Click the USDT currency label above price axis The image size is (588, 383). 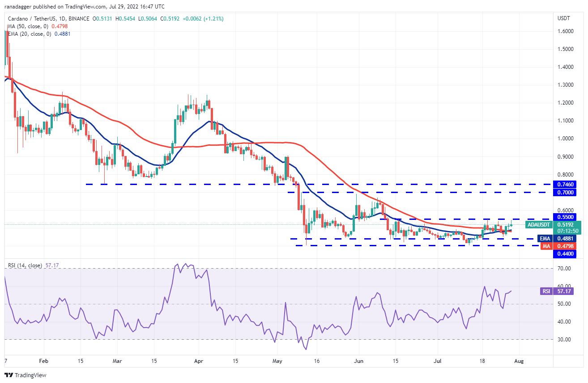[x=563, y=18]
